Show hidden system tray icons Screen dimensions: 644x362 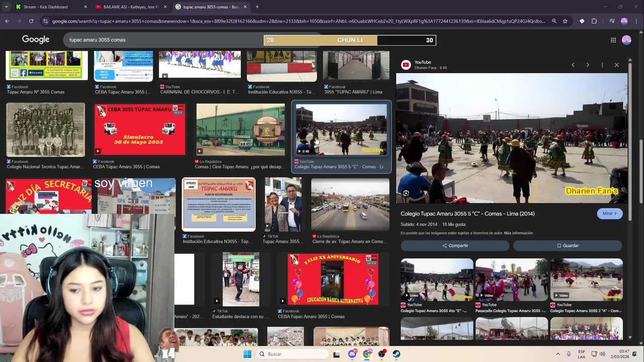click(x=558, y=354)
